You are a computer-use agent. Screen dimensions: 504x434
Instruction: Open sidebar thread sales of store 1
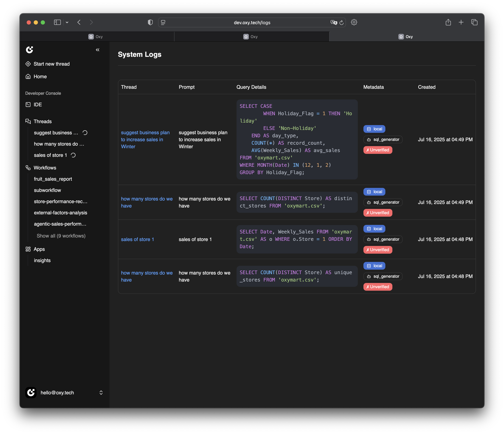coord(50,155)
